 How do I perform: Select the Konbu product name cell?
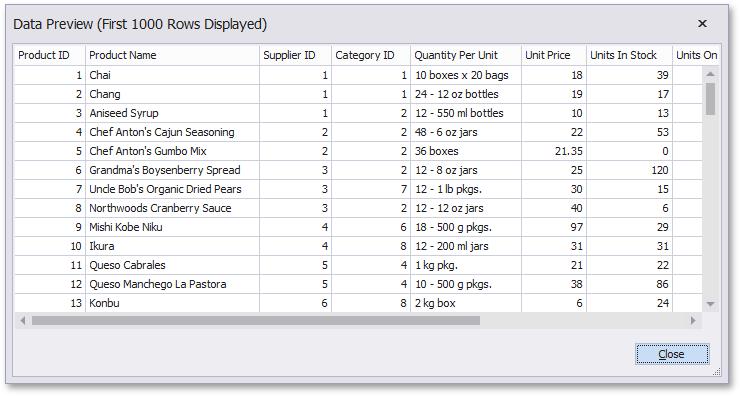172,303
